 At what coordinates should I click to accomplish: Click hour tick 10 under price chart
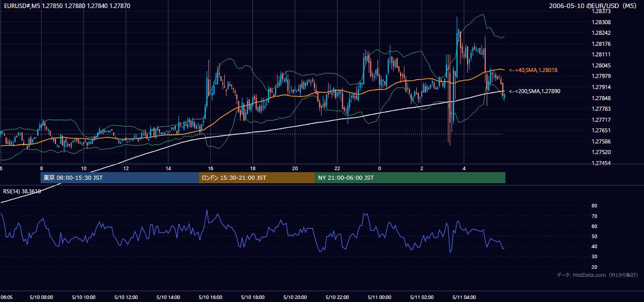pyautogui.click(x=84, y=168)
